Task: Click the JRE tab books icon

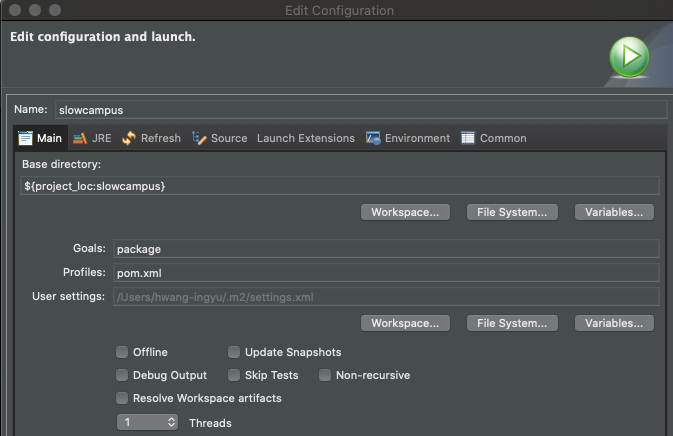Action: [80, 138]
